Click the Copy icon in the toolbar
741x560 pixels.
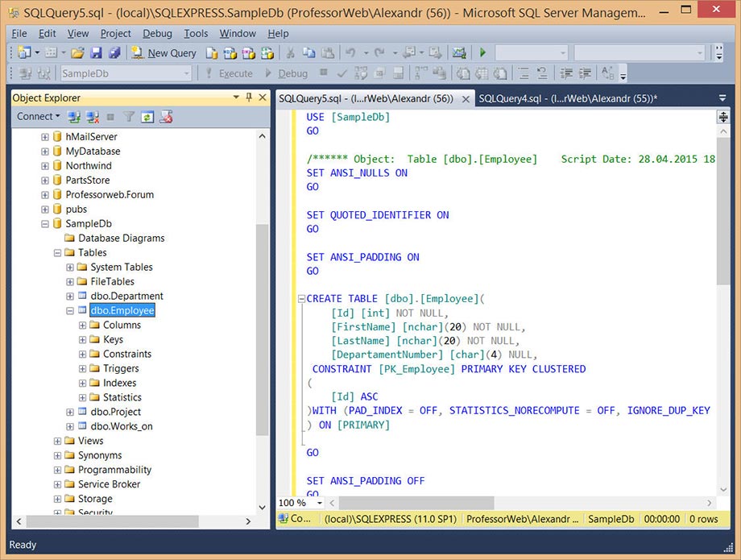[x=308, y=53]
